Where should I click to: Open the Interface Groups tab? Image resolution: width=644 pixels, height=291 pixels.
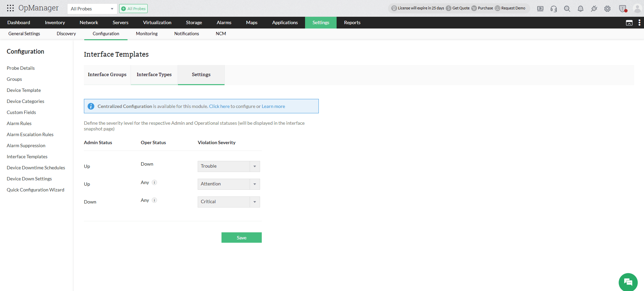point(107,75)
